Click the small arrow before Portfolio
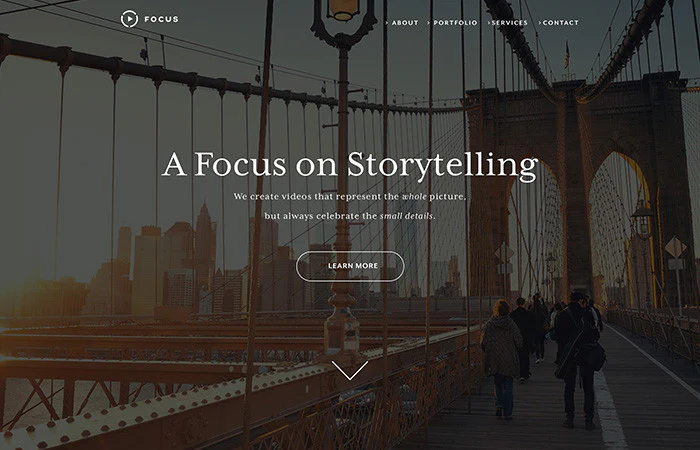Image resolution: width=700 pixels, height=450 pixels. tap(429, 23)
